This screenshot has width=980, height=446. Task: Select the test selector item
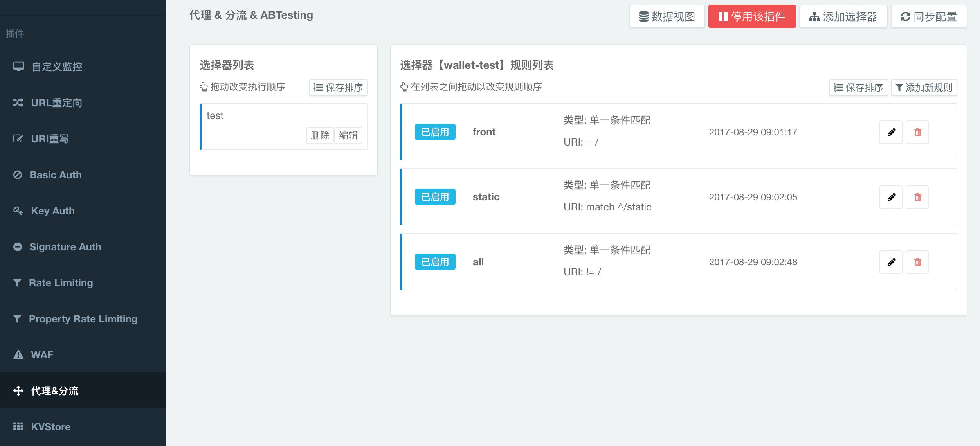click(284, 127)
